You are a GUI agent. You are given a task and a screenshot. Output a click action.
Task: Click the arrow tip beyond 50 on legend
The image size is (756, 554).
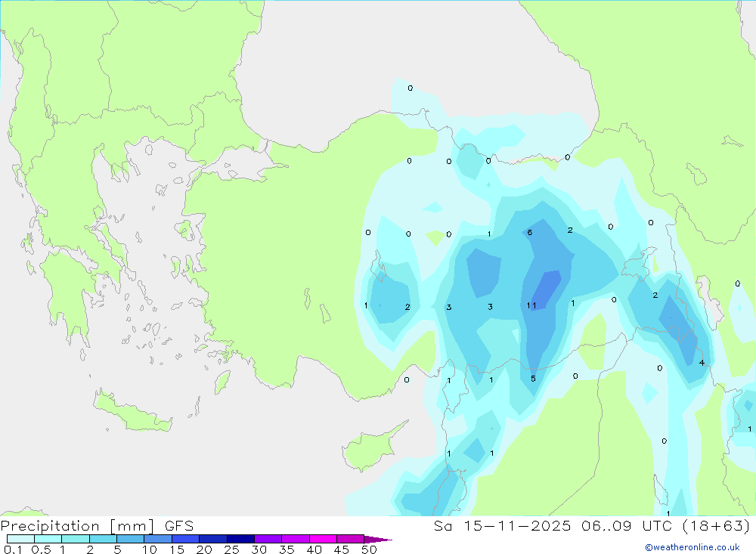point(379,540)
